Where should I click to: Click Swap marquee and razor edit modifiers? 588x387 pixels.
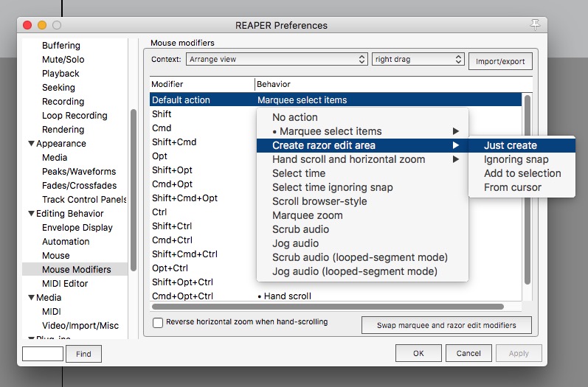(x=446, y=325)
